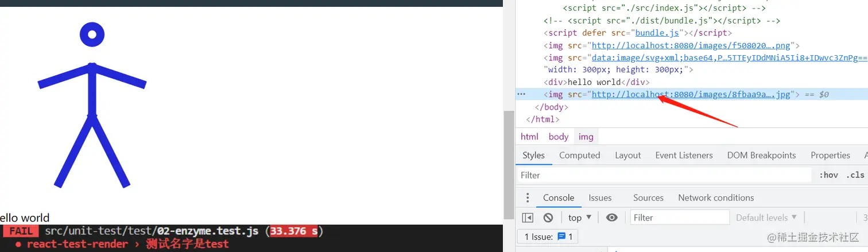Click the 33.376 s duration text
868x252 pixels.
coord(294,231)
